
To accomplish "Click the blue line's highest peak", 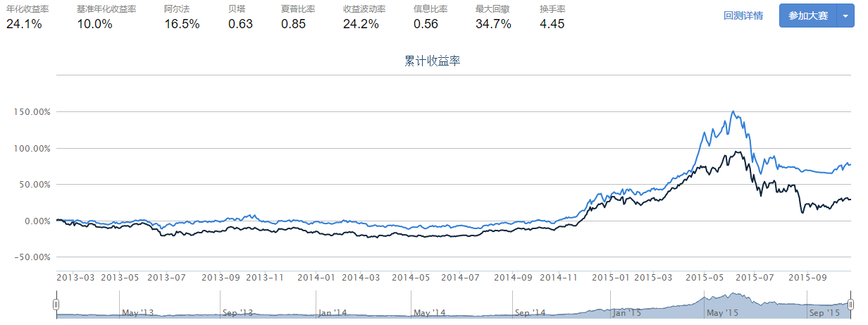I will click(x=733, y=111).
